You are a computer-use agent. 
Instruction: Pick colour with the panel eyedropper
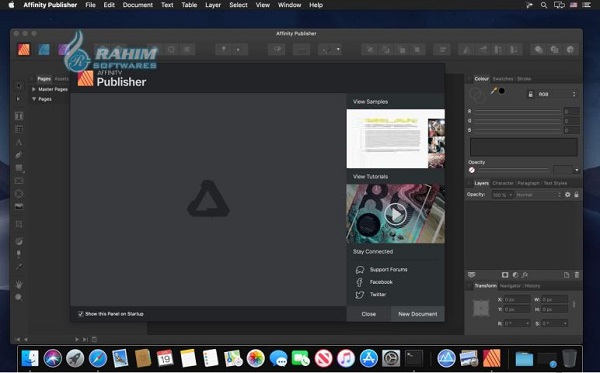[x=494, y=91]
